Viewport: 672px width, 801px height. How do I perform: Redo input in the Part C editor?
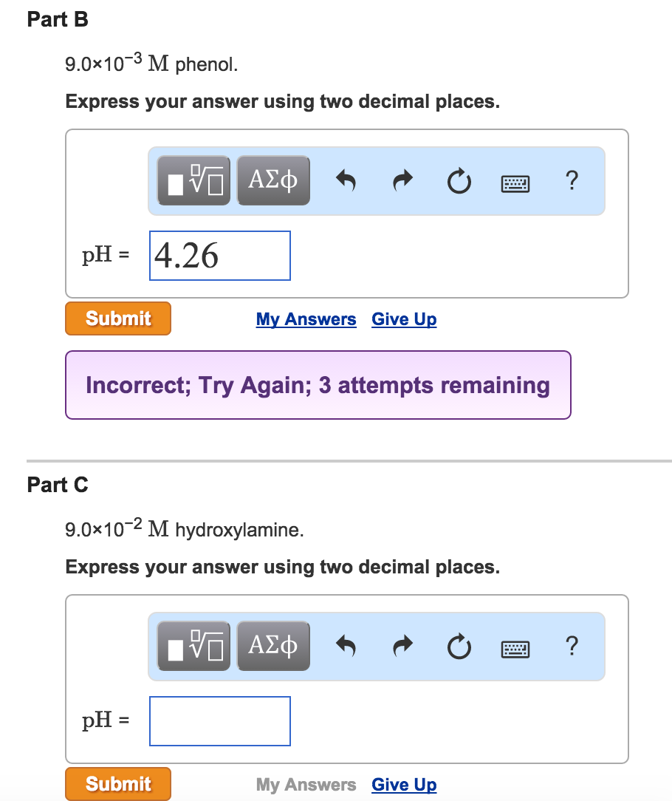[402, 645]
